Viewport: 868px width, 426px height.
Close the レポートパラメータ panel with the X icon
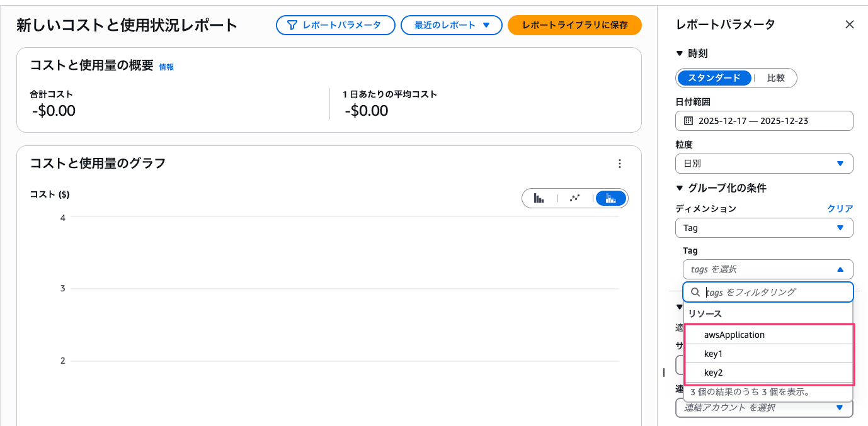coord(850,25)
